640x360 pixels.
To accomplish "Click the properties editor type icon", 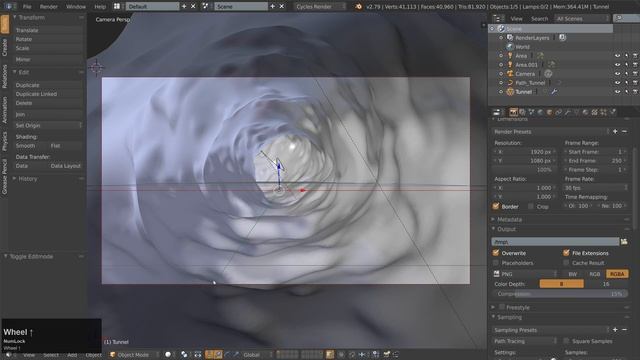I will [x=497, y=112].
